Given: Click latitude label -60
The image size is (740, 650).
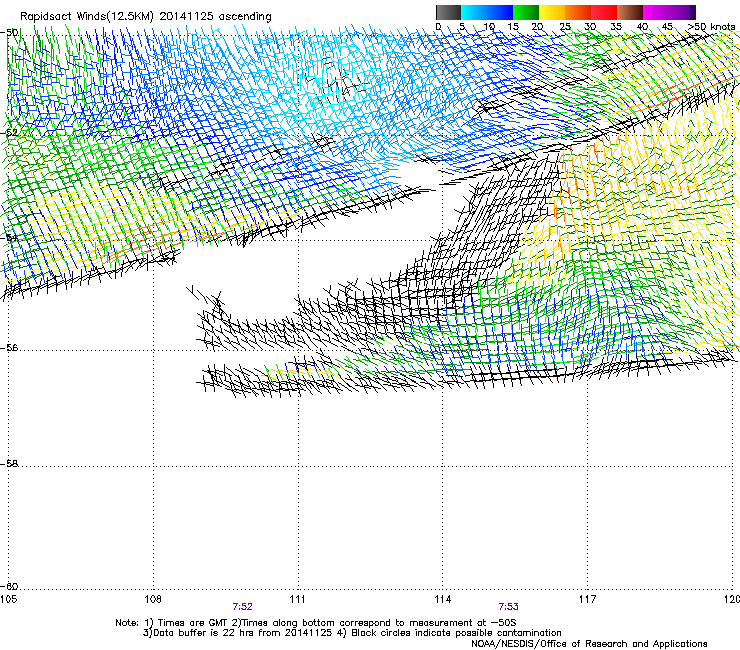Looking at the screenshot, I should (10, 586).
